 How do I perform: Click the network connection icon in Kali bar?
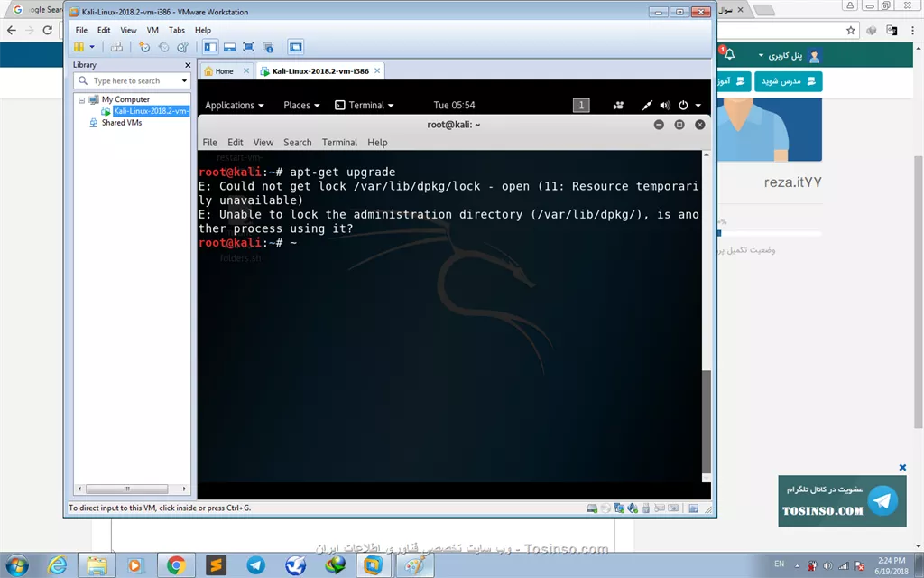[x=647, y=105]
